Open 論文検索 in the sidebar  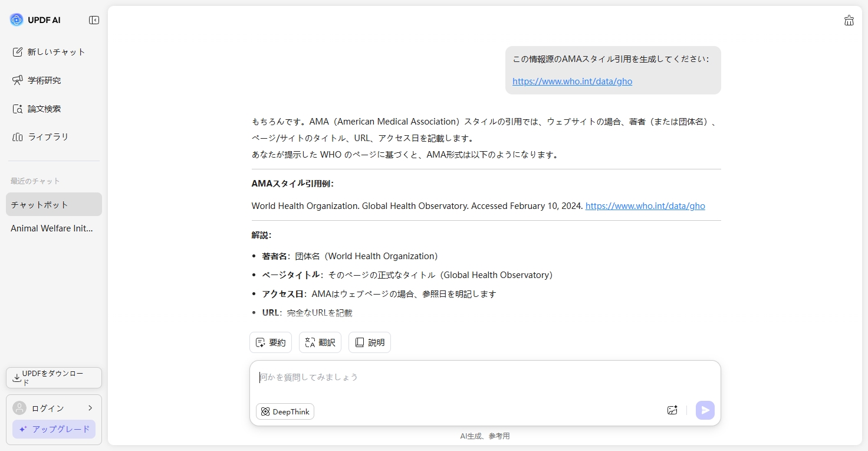54,109
